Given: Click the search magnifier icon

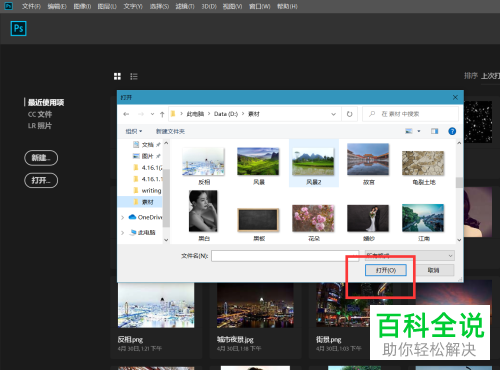Looking at the screenshot, I should [x=372, y=114].
